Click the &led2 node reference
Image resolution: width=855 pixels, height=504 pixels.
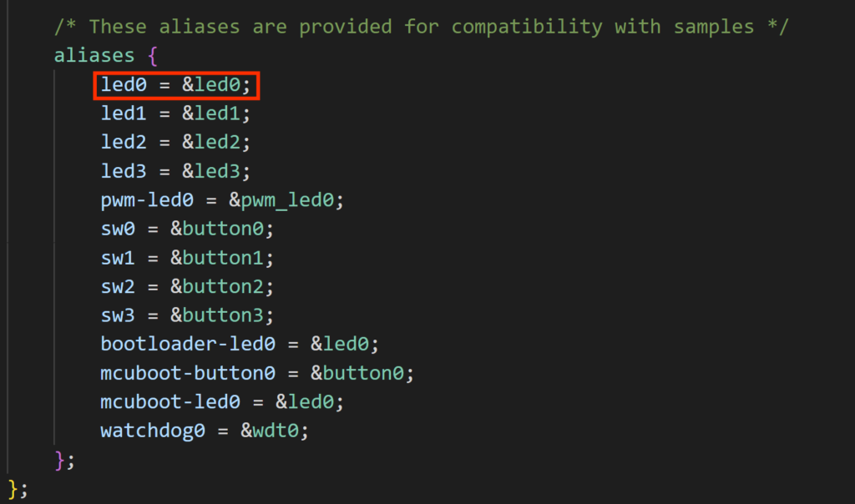click(x=215, y=142)
